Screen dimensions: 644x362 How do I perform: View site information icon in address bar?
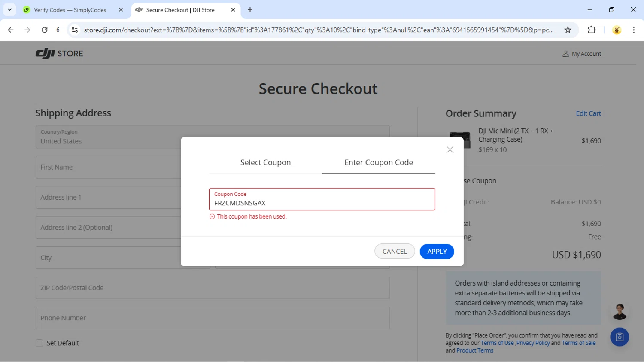click(75, 30)
